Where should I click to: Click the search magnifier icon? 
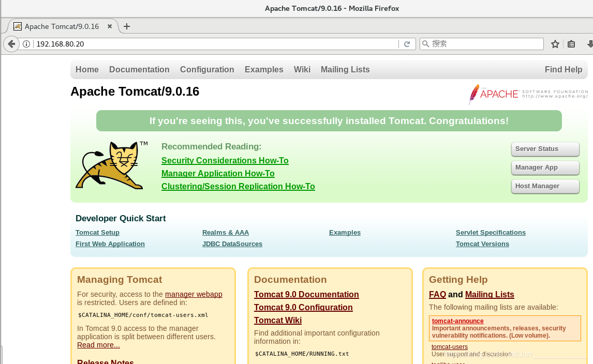[x=425, y=44]
